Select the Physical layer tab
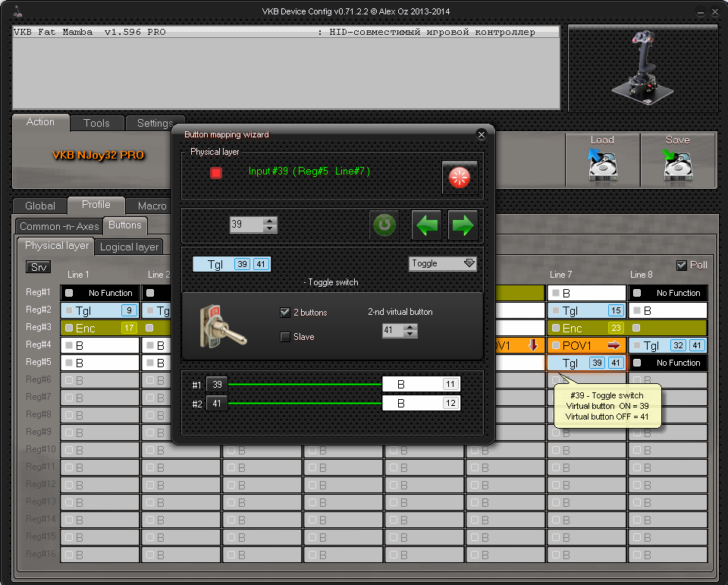Screen dimensions: 728x585 pos(56,245)
